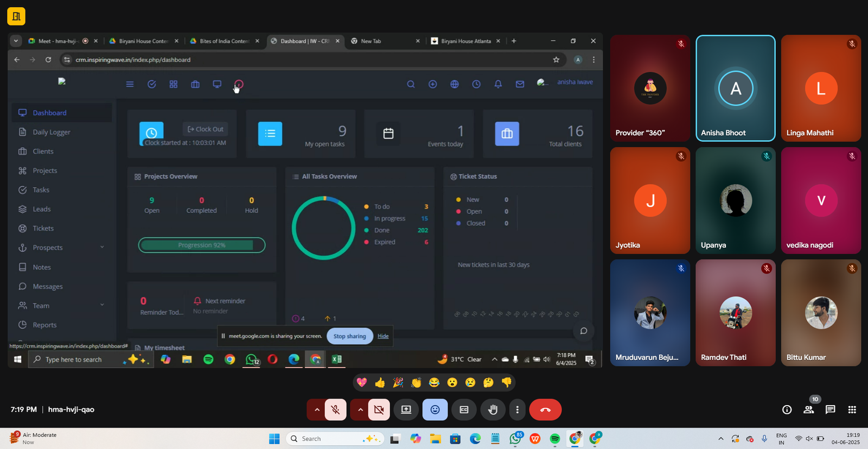Open audio settings arrow beside microphone
Viewport: 868px width, 449px height.
coord(316,410)
